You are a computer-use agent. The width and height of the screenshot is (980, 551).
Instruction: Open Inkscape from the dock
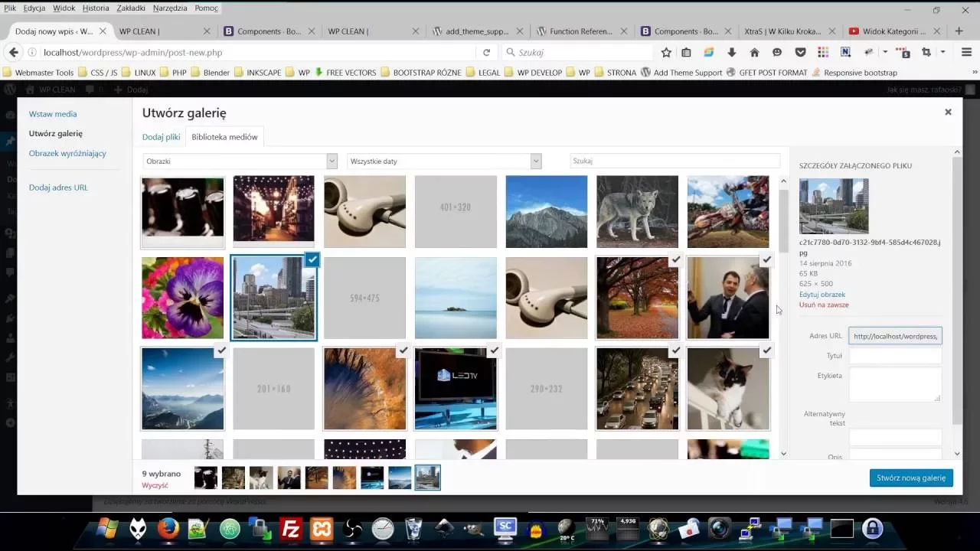point(444,529)
